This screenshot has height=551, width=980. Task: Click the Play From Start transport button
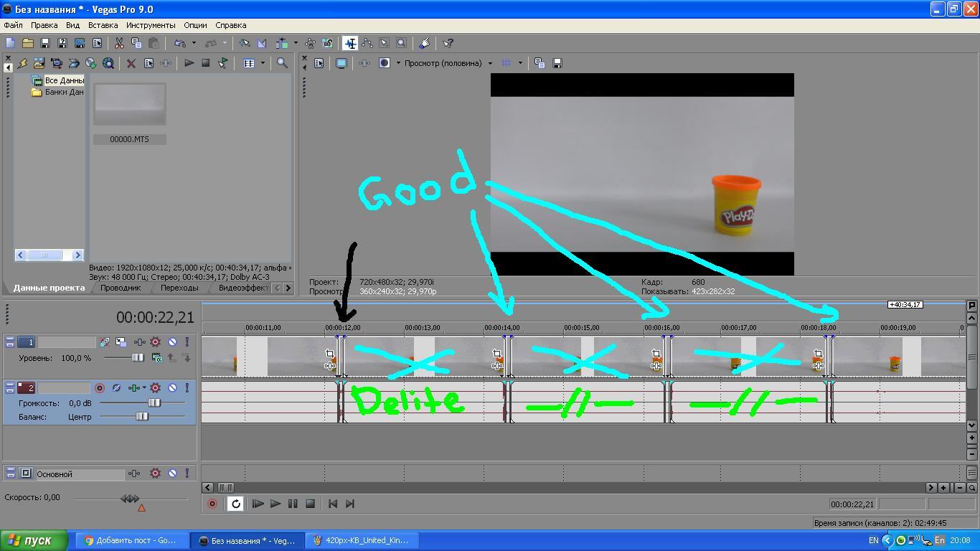click(258, 504)
